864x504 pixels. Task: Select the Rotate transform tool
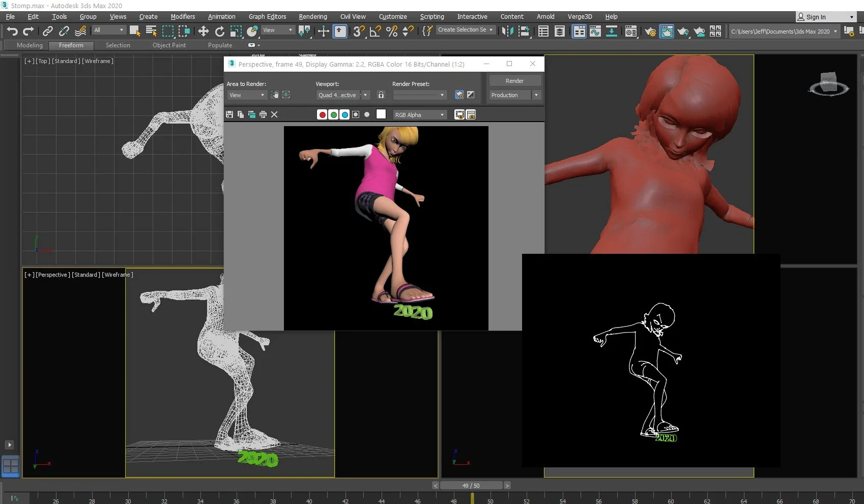click(220, 32)
